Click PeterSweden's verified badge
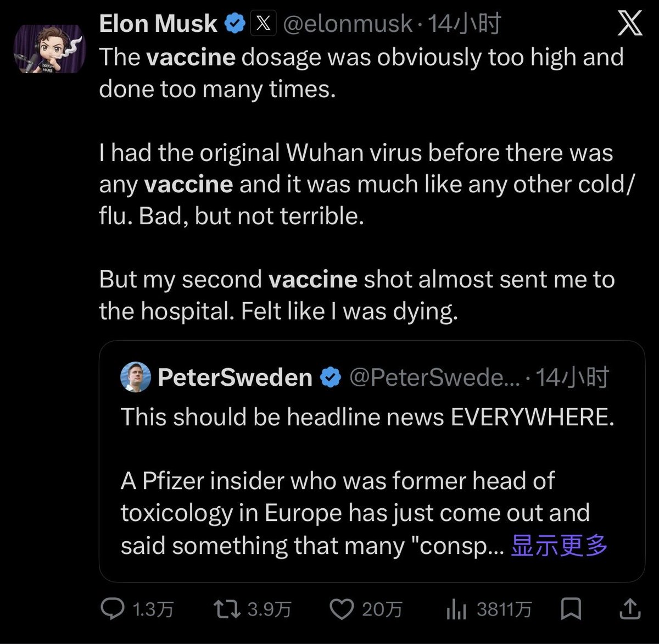 click(x=330, y=377)
